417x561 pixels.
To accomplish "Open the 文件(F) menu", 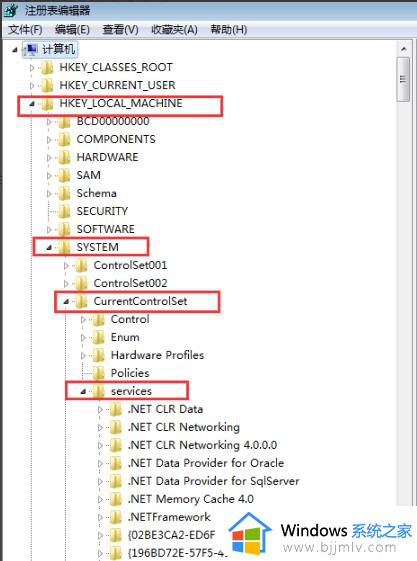I will (25, 30).
